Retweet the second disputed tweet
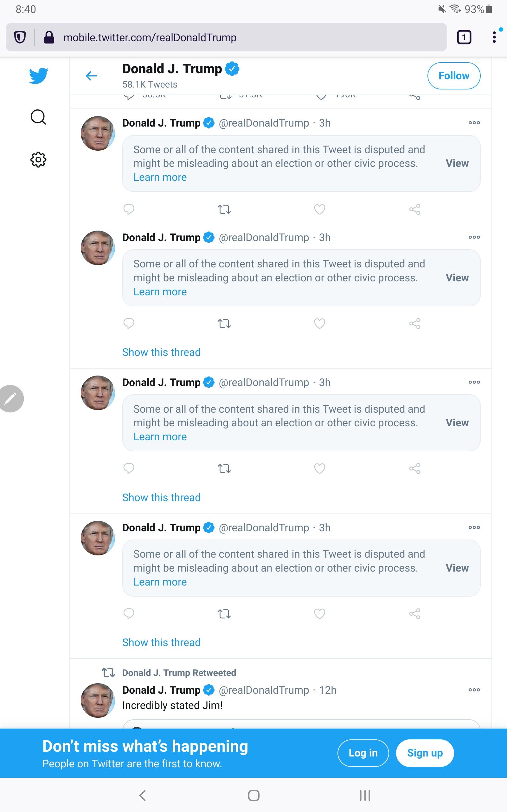The image size is (507, 812). [224, 324]
